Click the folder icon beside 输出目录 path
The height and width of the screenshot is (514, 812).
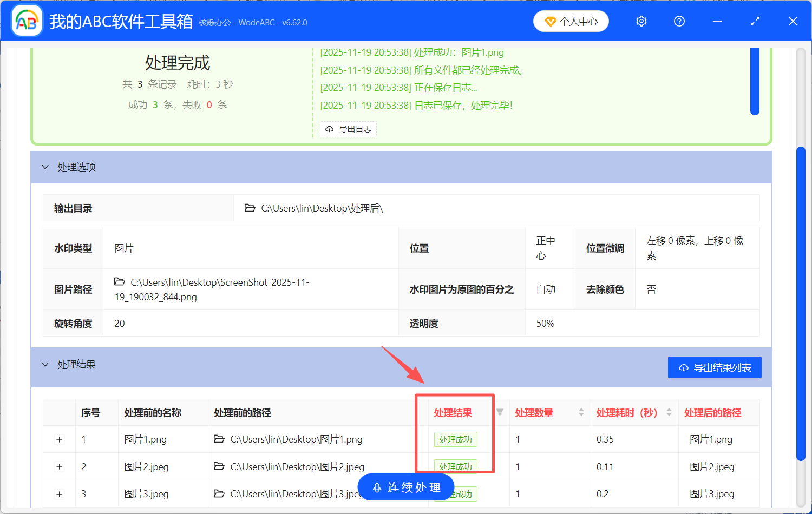(250, 208)
